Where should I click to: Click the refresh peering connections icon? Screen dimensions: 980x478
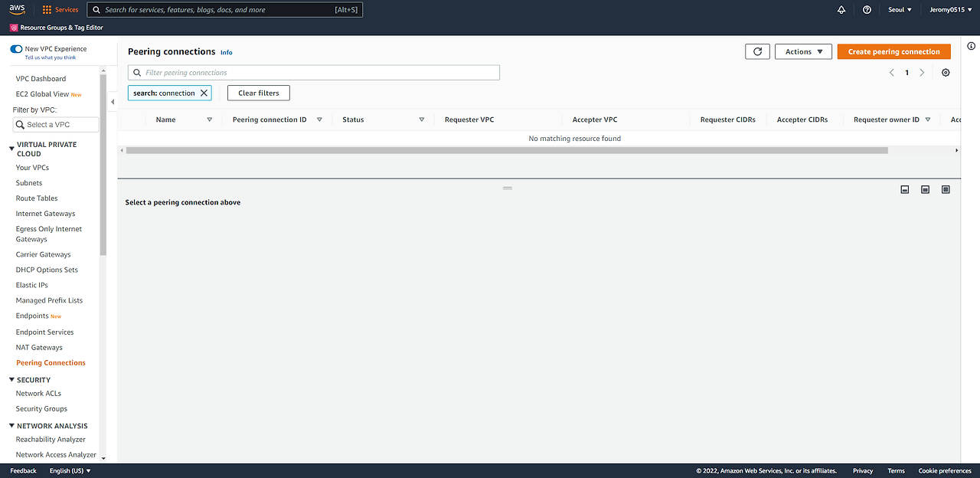point(757,51)
